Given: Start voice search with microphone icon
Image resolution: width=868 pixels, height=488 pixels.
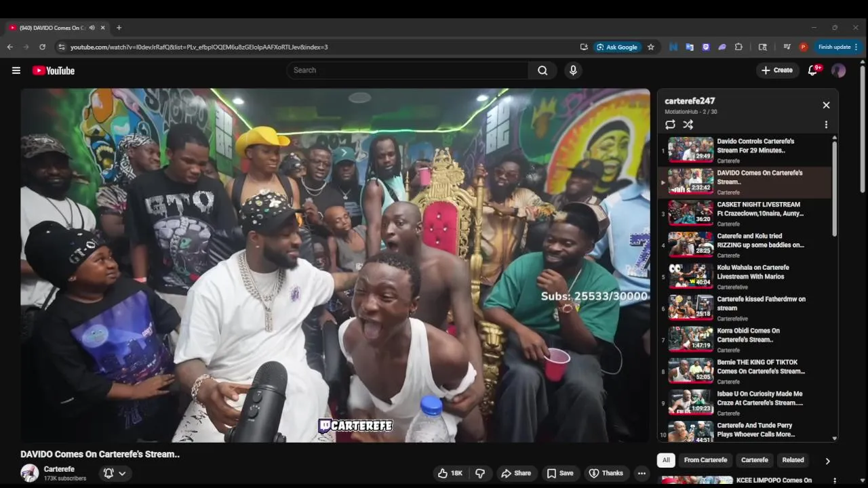Looking at the screenshot, I should pos(573,70).
